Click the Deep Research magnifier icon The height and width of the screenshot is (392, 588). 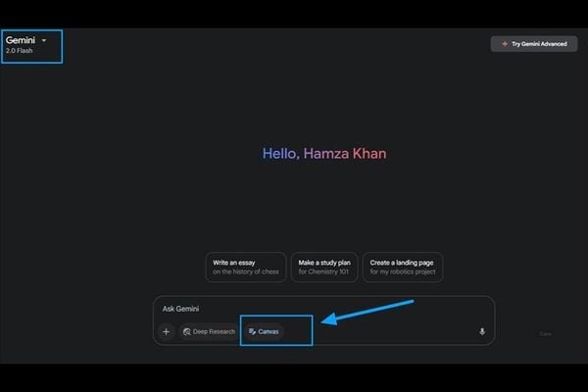tap(187, 332)
